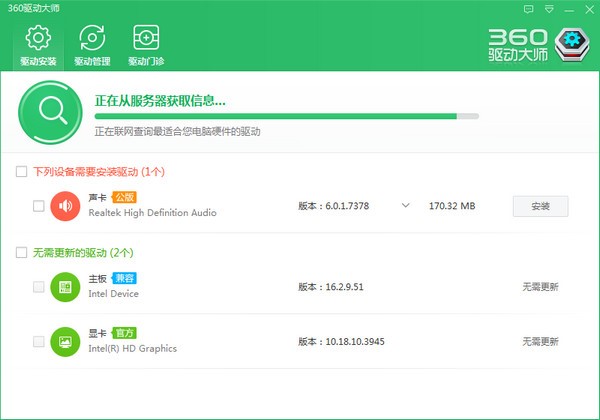Click the 360驱动大师 window title text

34,8
